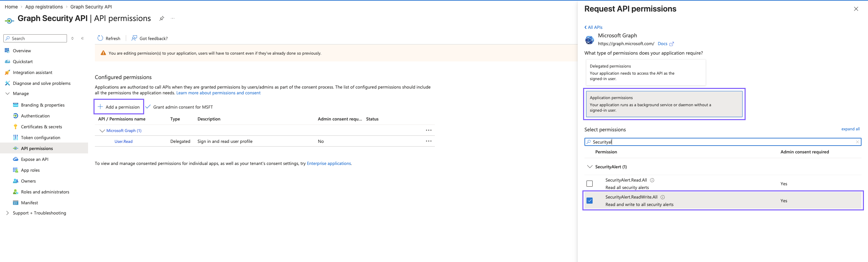
Task: Open the Microsoft Graph Docs link
Action: pyautogui.click(x=662, y=43)
